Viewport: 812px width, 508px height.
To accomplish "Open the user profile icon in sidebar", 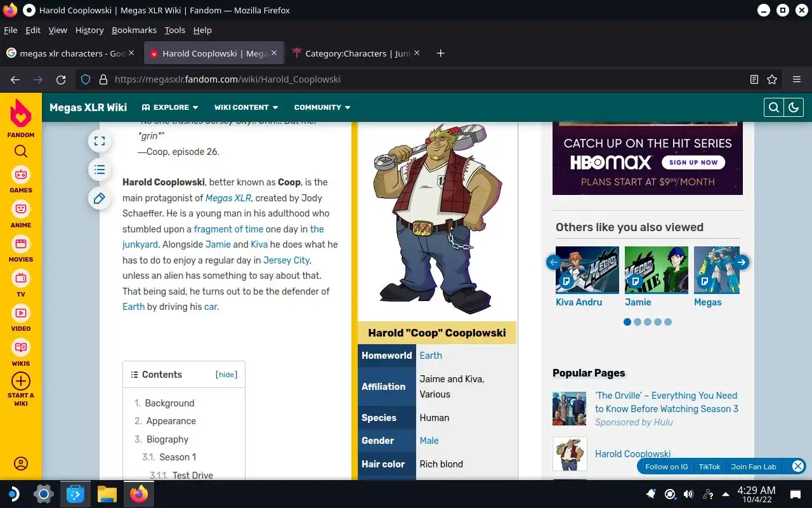I will coord(21,464).
